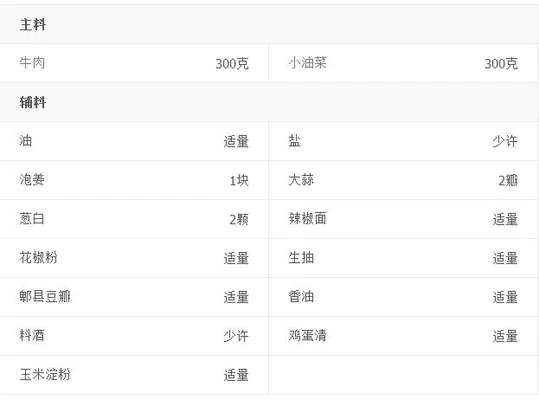The height and width of the screenshot is (400, 539).
Task: Click the 2瓣 quantity for 大蒜
Action: tap(508, 180)
